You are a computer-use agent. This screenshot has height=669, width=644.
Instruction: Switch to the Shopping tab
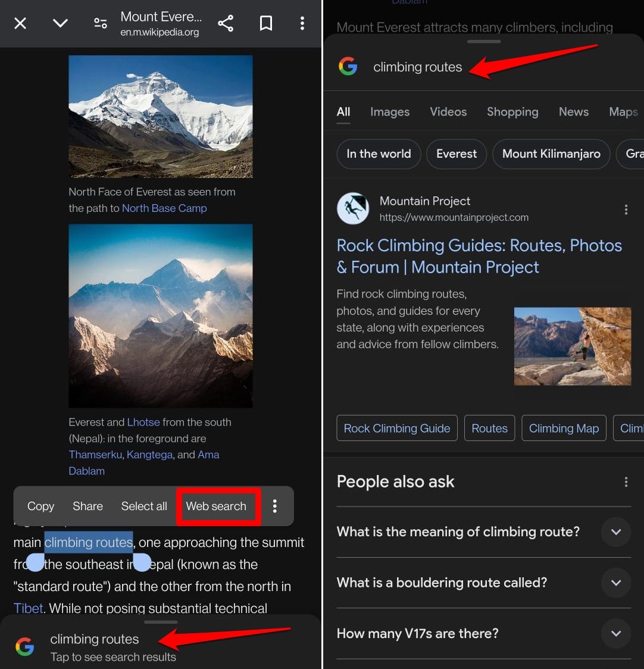(512, 112)
